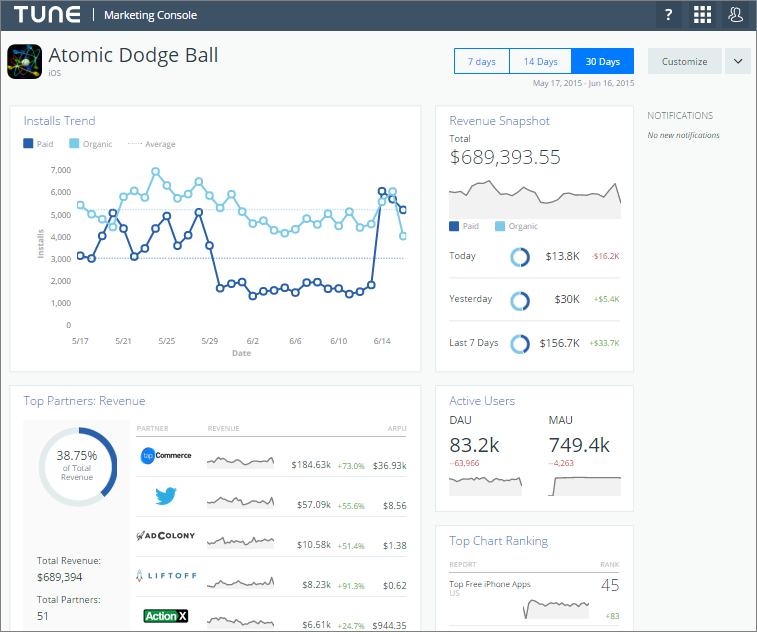757x632 pixels.
Task: Open the Installs Trend title link
Action: (x=59, y=121)
